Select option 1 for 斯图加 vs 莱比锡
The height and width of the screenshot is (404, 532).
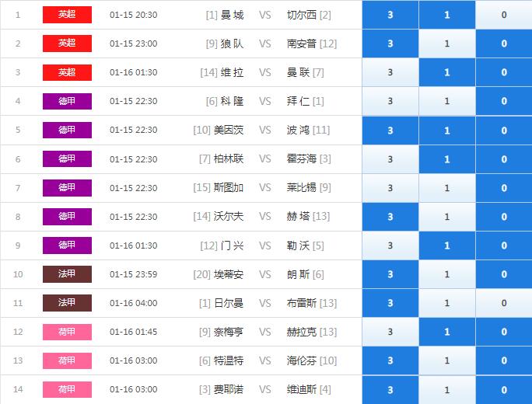[447, 188]
